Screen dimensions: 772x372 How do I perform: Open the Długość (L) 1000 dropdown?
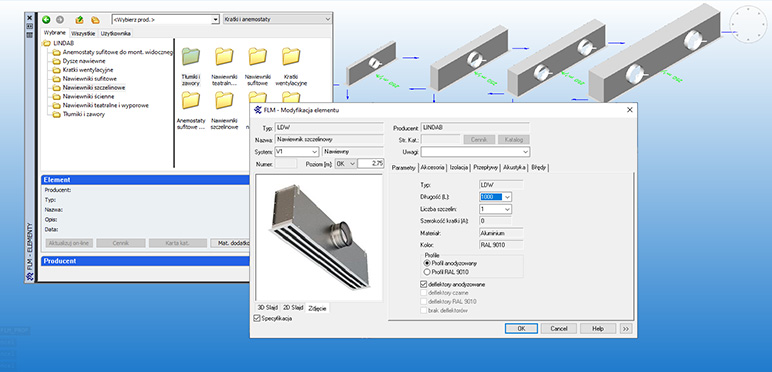click(495, 197)
